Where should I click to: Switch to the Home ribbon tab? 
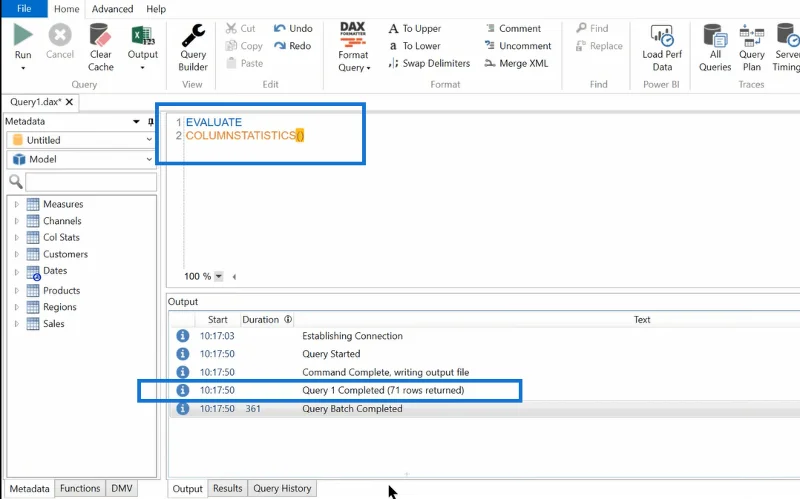67,9
